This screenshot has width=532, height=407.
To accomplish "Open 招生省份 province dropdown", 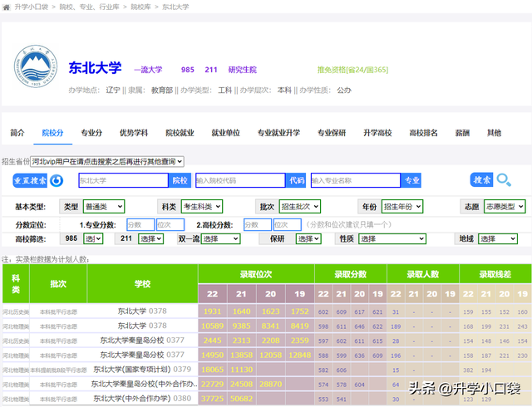I will (107, 161).
